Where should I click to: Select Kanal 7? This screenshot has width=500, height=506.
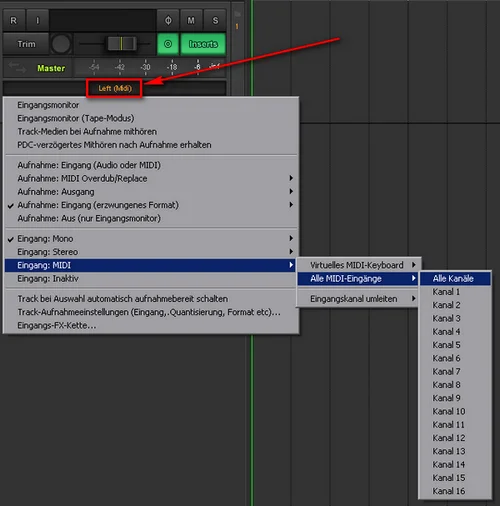(x=455, y=371)
